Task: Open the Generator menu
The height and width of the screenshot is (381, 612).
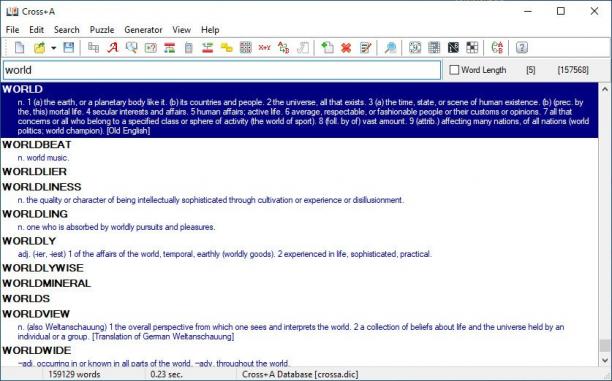Action: point(143,30)
